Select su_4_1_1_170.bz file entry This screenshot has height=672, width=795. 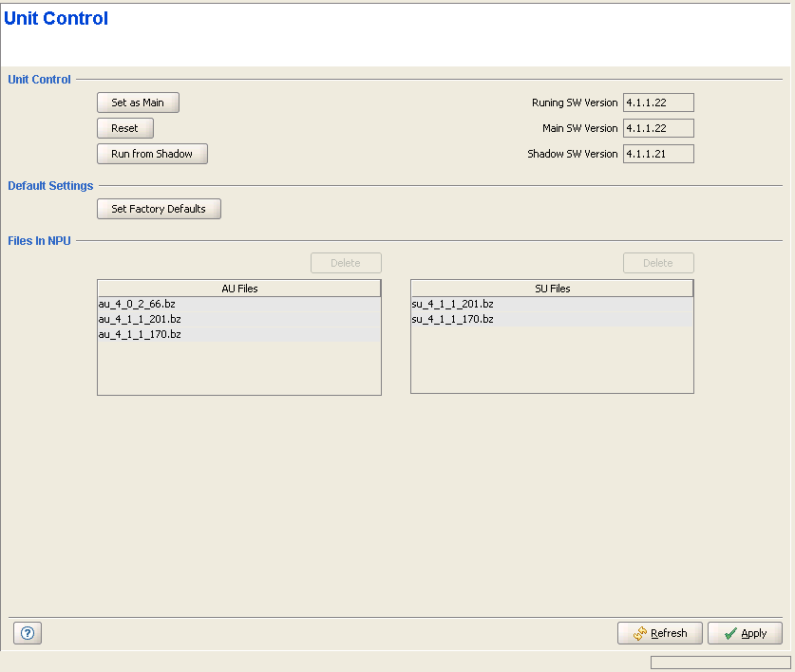coord(452,319)
